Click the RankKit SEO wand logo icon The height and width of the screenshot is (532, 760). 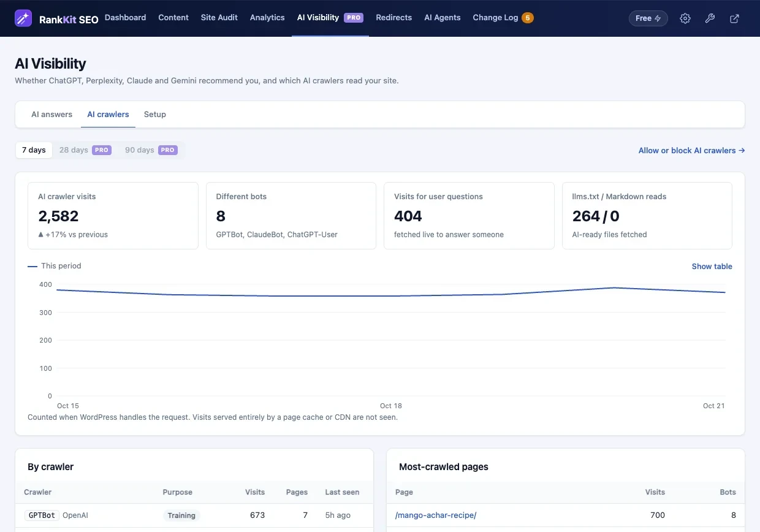point(24,18)
